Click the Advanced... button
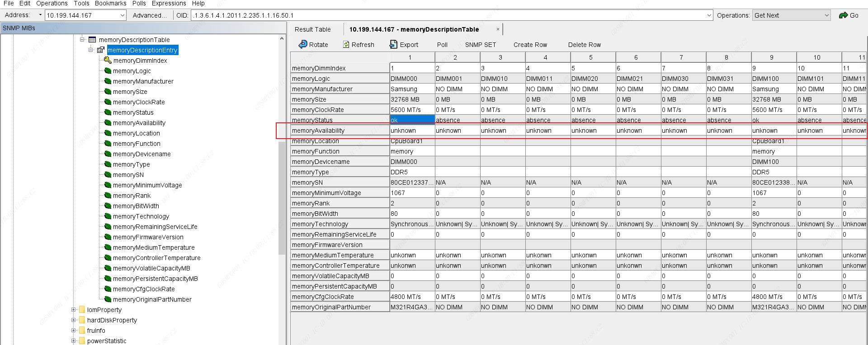 [150, 15]
